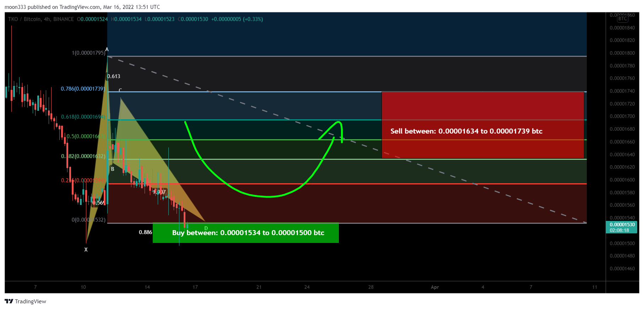Click the price axis label 0.00001760
Viewport: 644px width, 309px height.
click(x=622, y=78)
